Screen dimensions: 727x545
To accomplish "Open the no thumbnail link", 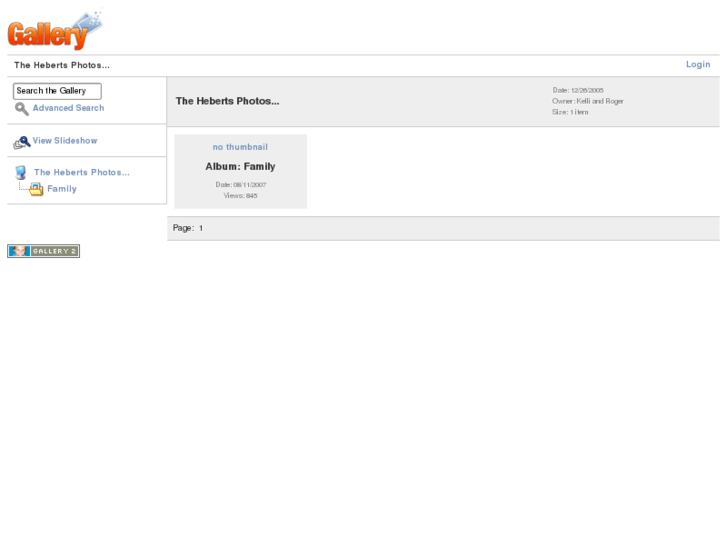I will pos(240,147).
